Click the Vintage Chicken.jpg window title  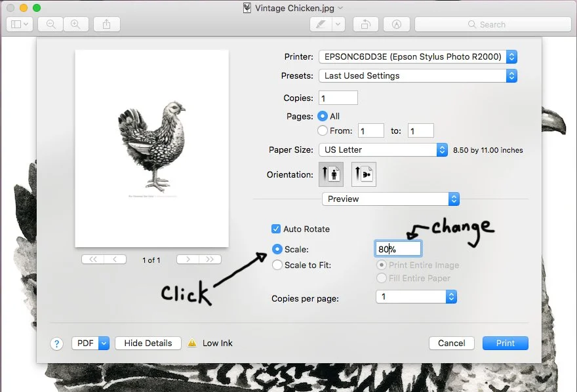click(x=294, y=8)
